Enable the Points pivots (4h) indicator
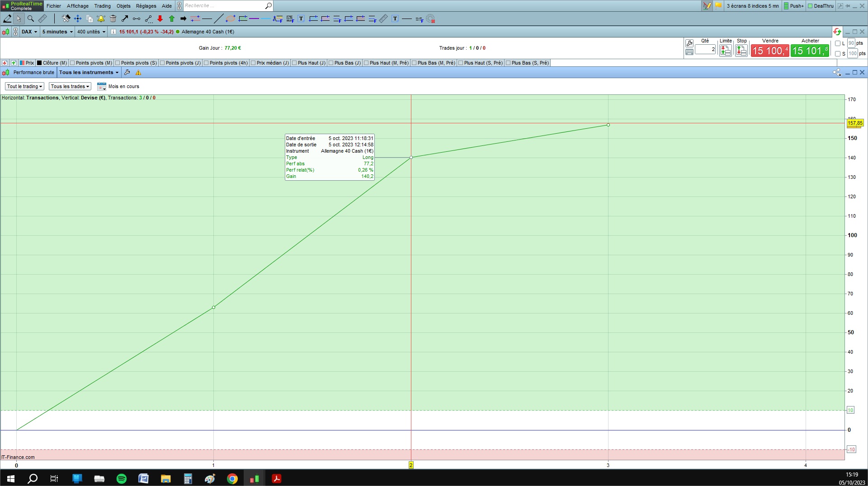Image resolution: width=868 pixels, height=486 pixels. click(206, 63)
